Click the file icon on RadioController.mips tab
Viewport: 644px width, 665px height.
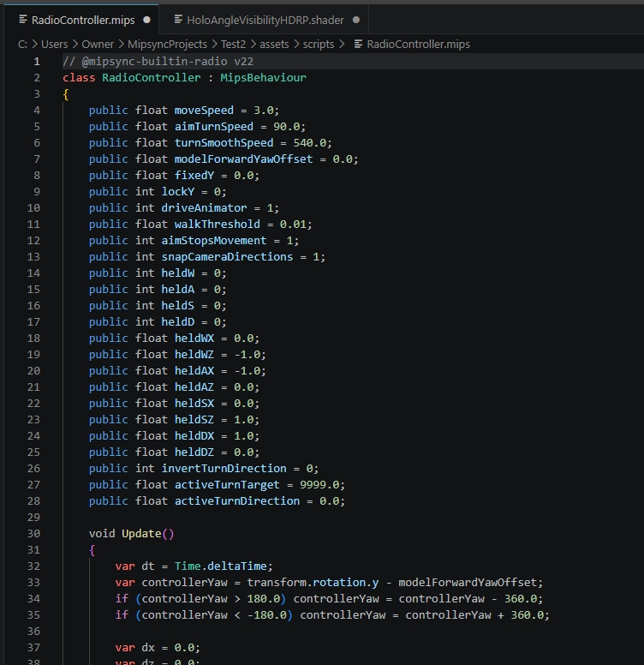[23, 20]
